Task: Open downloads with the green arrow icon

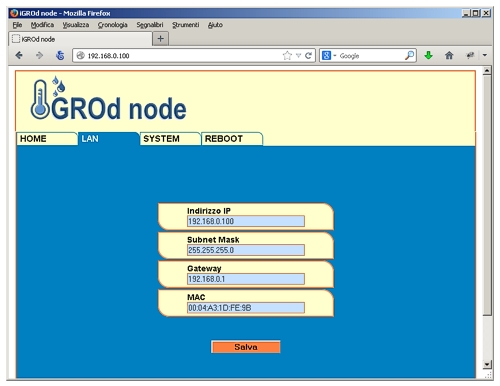Action: [428, 55]
